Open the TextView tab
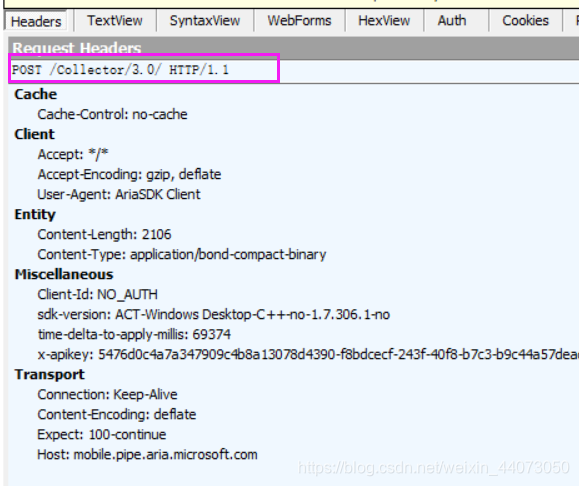 coord(115,21)
